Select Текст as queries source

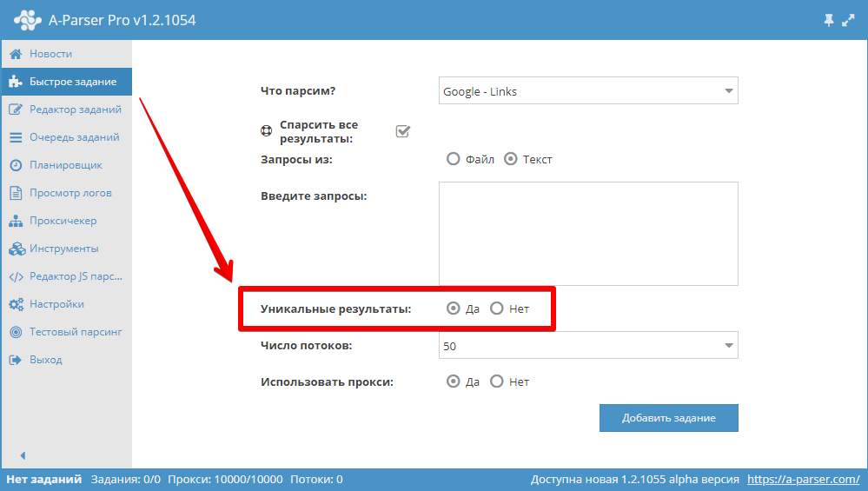[x=510, y=159]
